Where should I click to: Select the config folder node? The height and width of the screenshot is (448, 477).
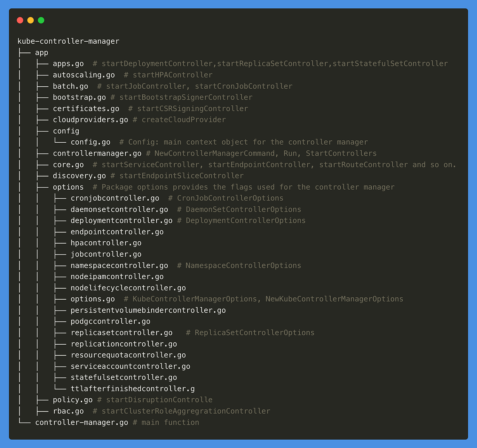(x=66, y=131)
